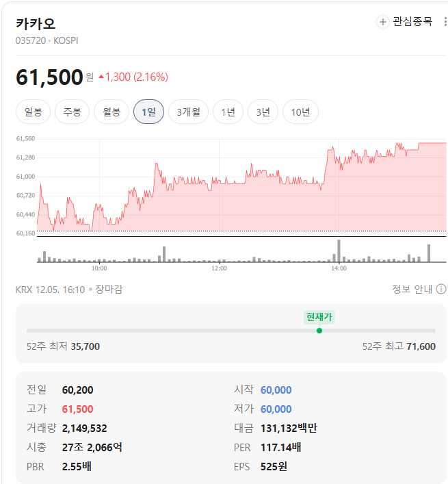Click the 현재가 label badge
Image resolution: width=448 pixels, height=484 pixels.
coord(319,317)
